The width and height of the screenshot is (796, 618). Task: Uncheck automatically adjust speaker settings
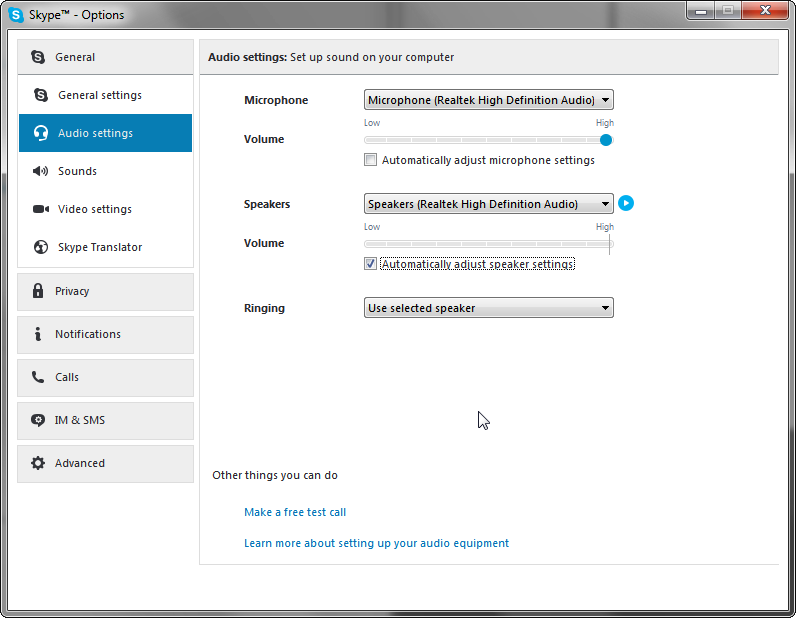371,264
